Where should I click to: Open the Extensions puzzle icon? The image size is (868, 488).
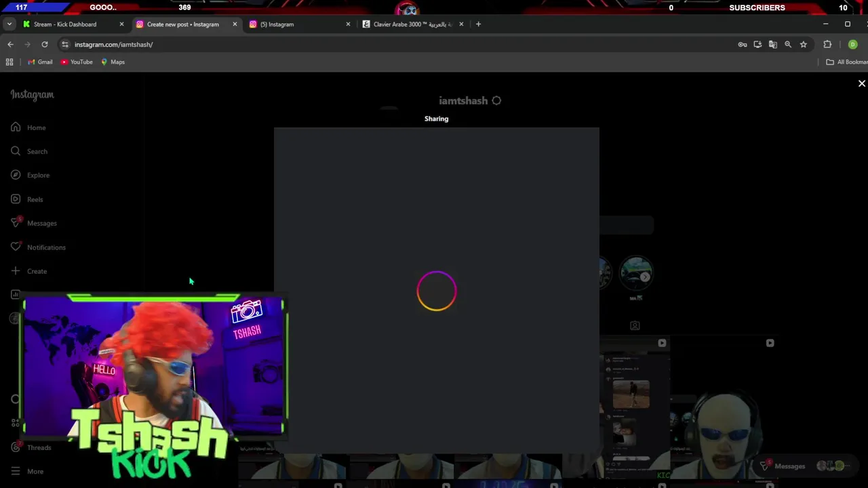coord(827,44)
